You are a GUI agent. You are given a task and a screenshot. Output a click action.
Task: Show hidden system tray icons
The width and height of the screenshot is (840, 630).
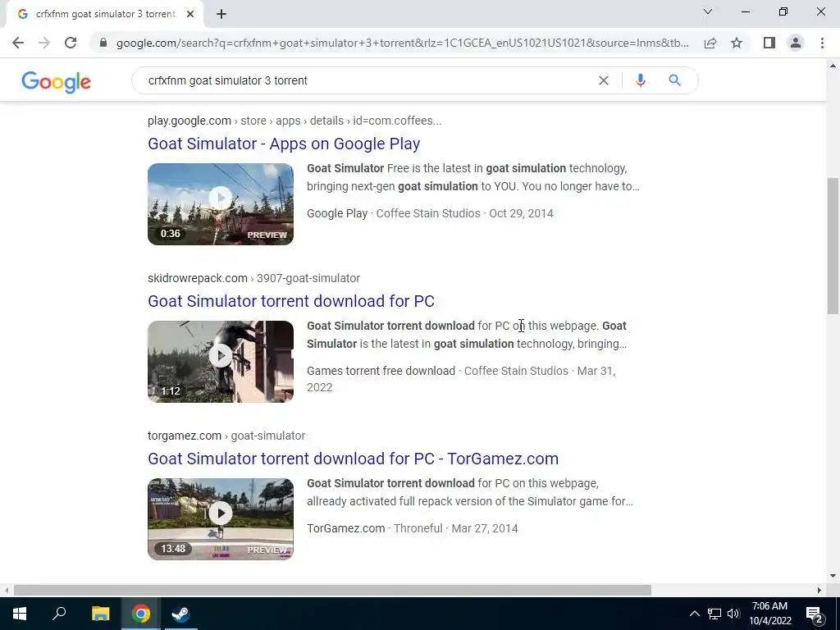click(x=694, y=614)
